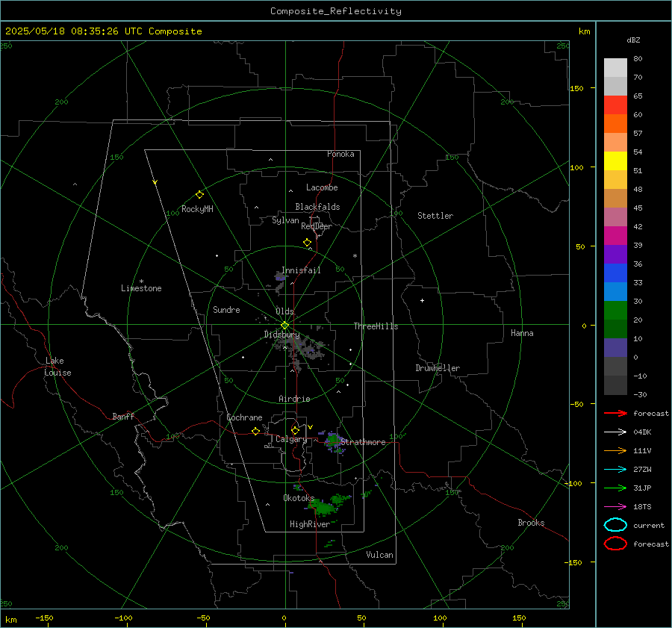The width and height of the screenshot is (672, 628).
Task: Click the ThreeHills city label
Action: [x=376, y=326]
